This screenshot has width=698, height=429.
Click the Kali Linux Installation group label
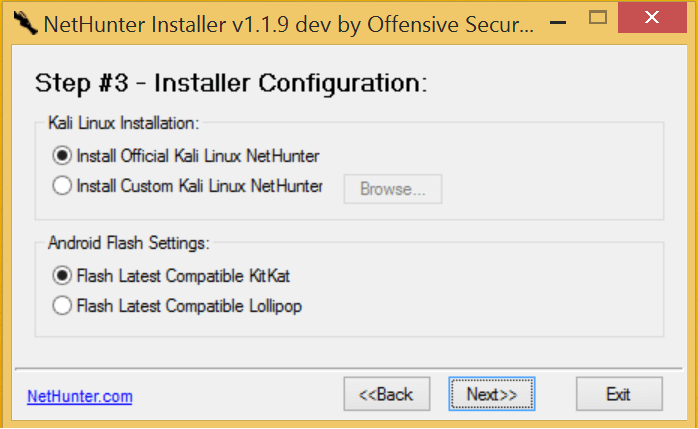tap(124, 123)
